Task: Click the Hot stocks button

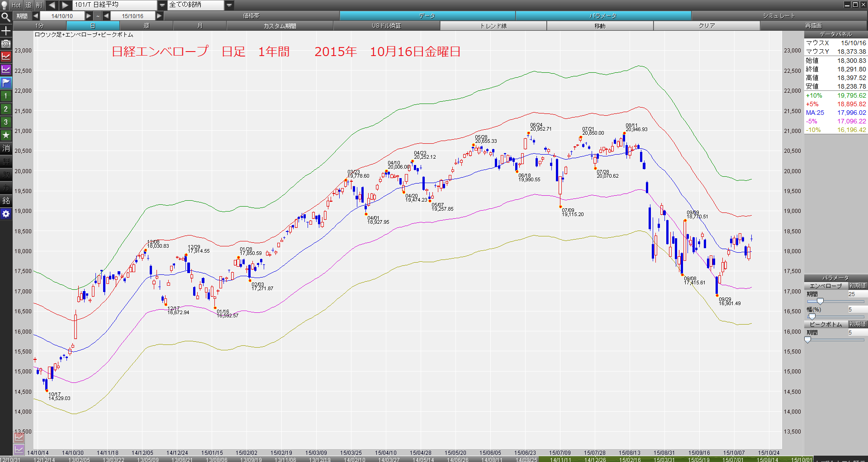Action: (x=16, y=5)
